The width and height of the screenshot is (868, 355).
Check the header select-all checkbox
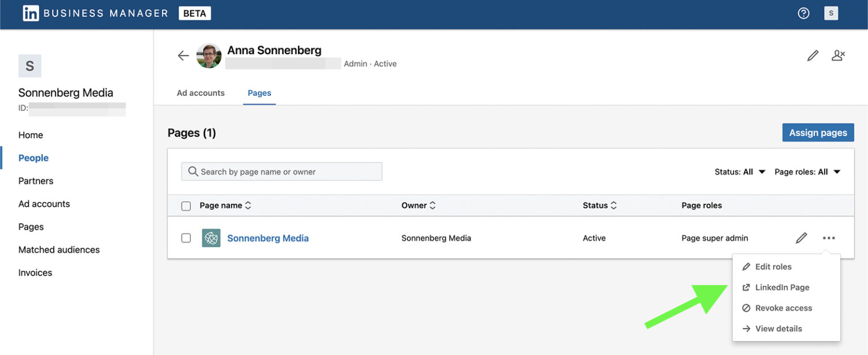(186, 205)
